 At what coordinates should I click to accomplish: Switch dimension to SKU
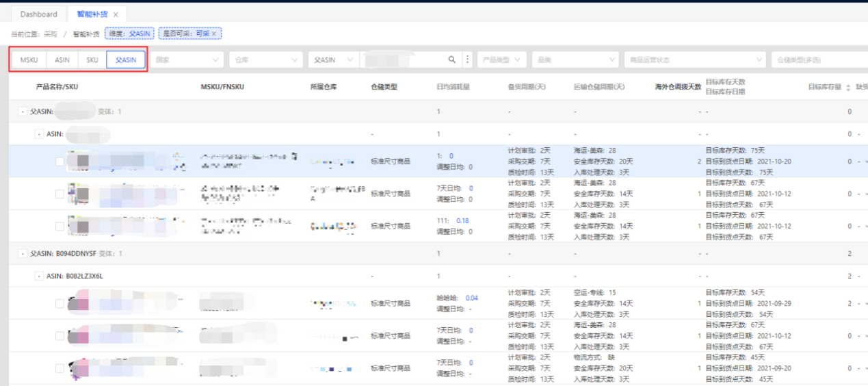(92, 60)
